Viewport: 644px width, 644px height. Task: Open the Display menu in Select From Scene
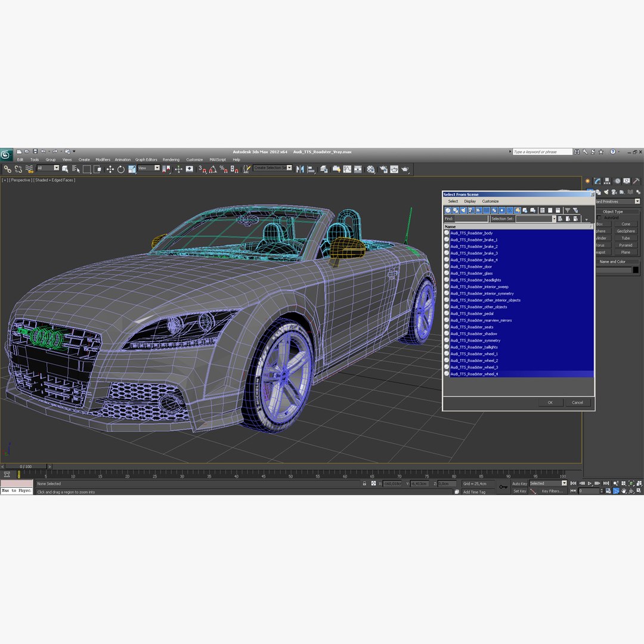pyautogui.click(x=470, y=202)
